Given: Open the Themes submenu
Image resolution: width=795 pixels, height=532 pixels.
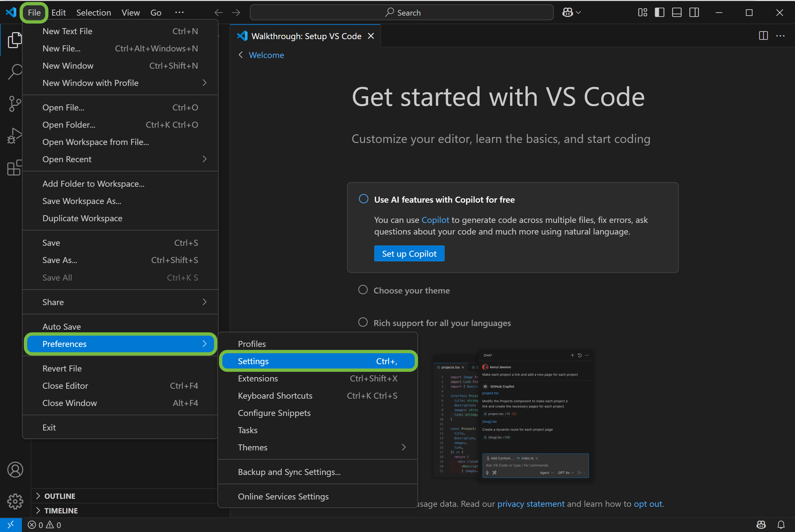Looking at the screenshot, I should tap(317, 447).
